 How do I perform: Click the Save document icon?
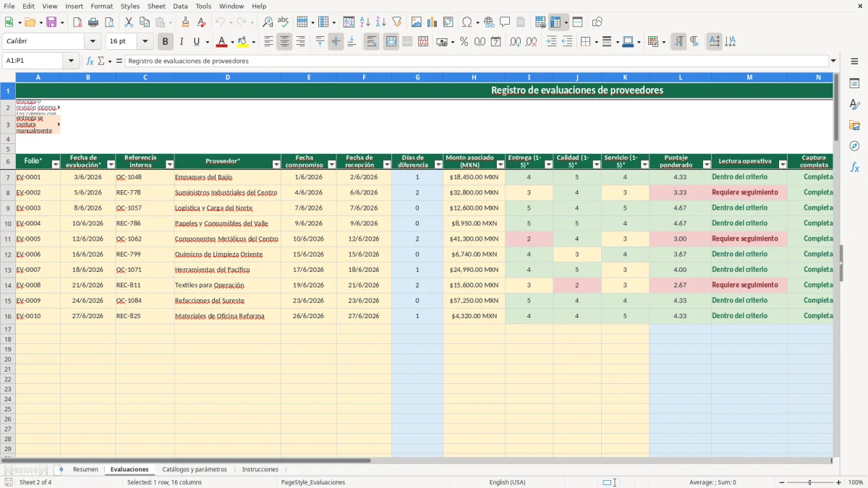(x=51, y=22)
